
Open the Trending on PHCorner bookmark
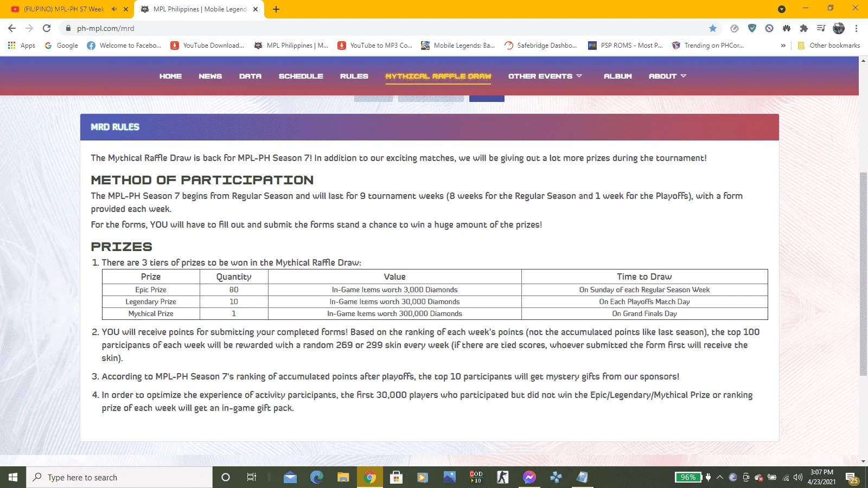[708, 46]
